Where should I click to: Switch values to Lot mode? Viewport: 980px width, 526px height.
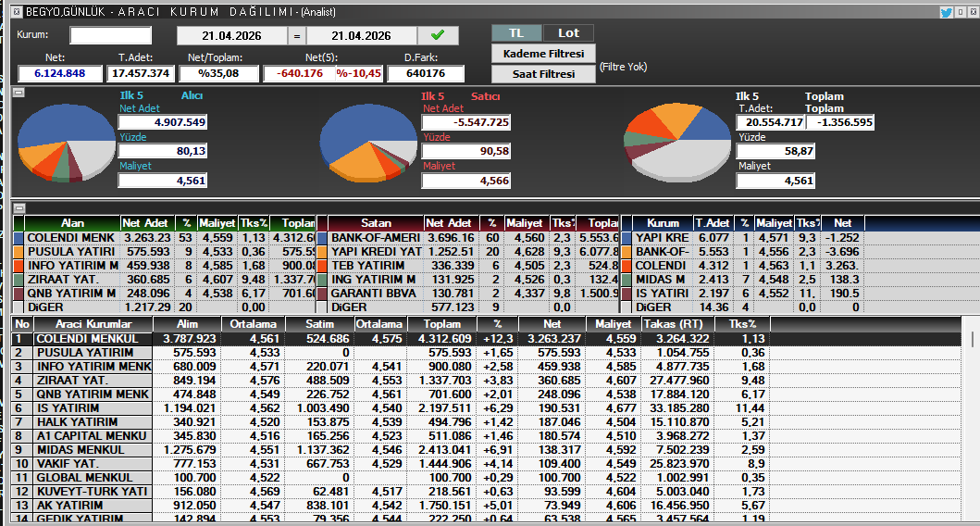pos(568,33)
